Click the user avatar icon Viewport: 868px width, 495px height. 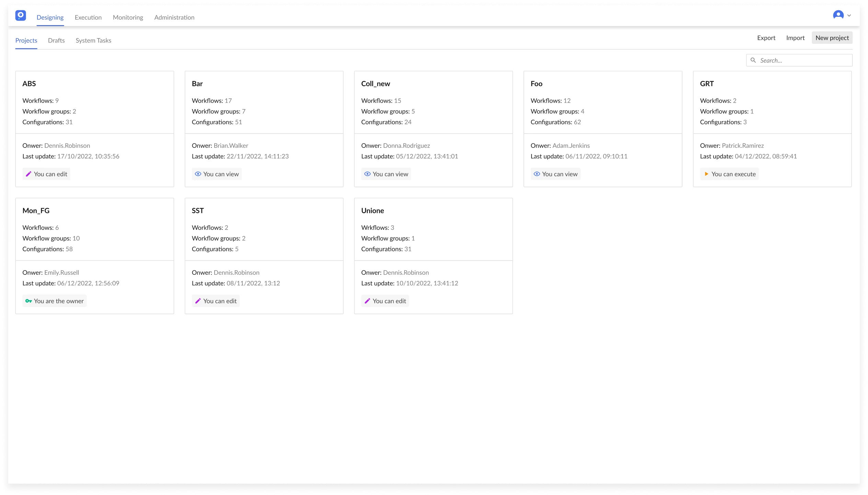click(x=838, y=15)
